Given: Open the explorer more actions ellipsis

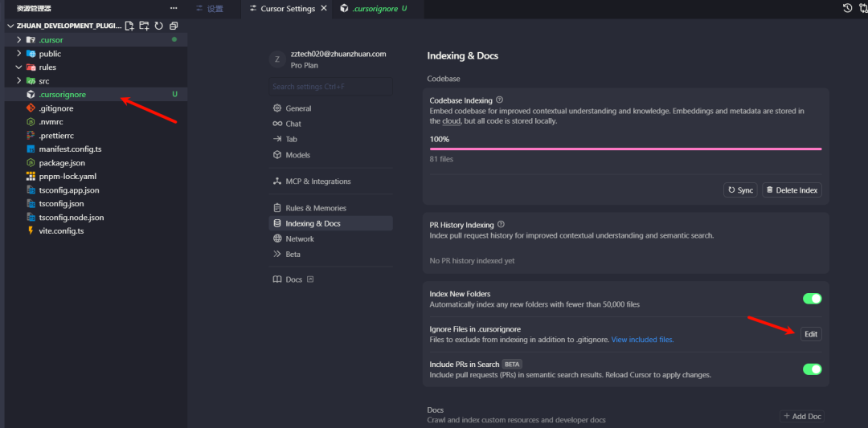Looking at the screenshot, I should [x=173, y=8].
